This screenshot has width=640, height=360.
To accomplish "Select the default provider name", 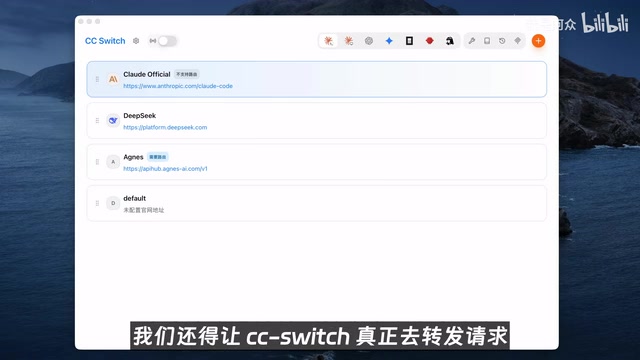I will pos(134,198).
